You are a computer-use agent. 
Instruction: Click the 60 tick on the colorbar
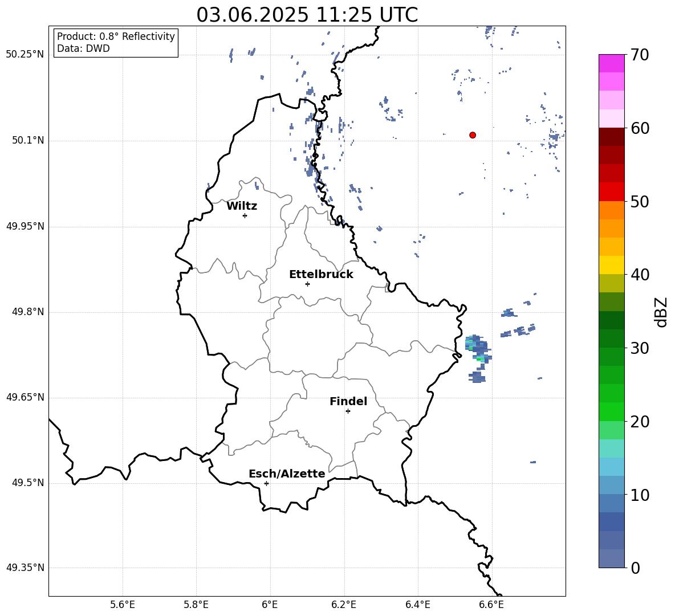(640, 128)
